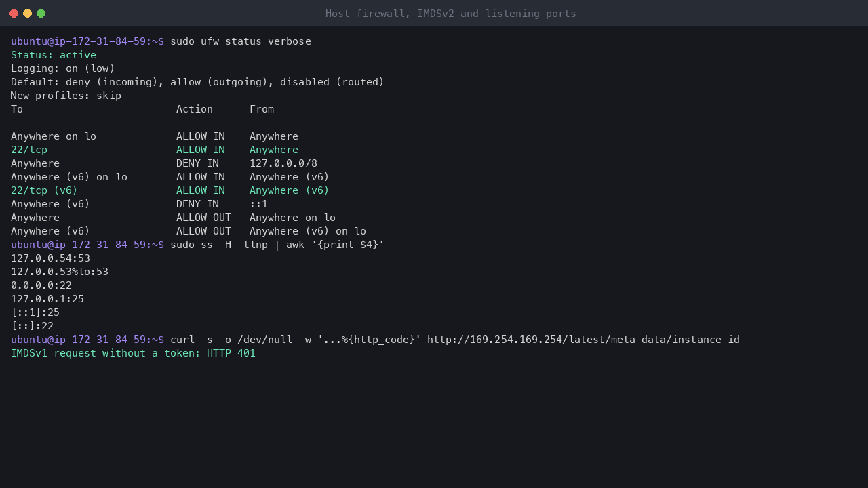The image size is (868, 488).
Task: Click the 'IMDSv1 request without a token: HTTP 401' output
Action: pyautogui.click(x=133, y=353)
